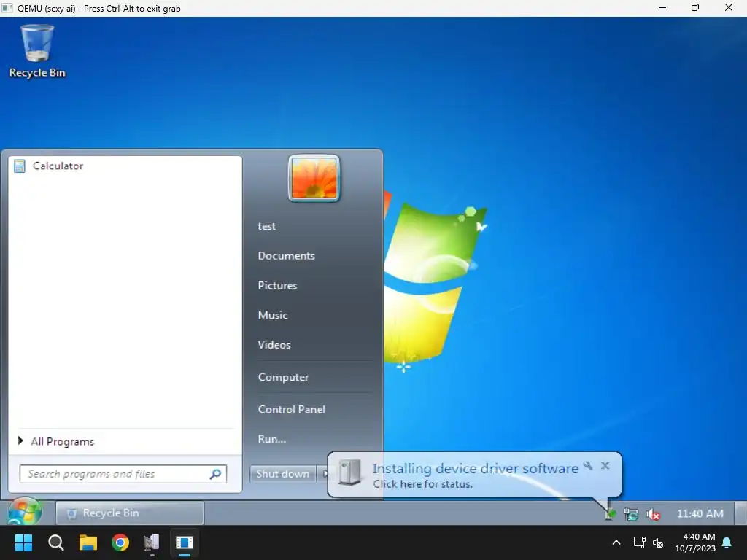Click the Windows 7 network tray icon
The height and width of the screenshot is (560, 747).
point(631,514)
